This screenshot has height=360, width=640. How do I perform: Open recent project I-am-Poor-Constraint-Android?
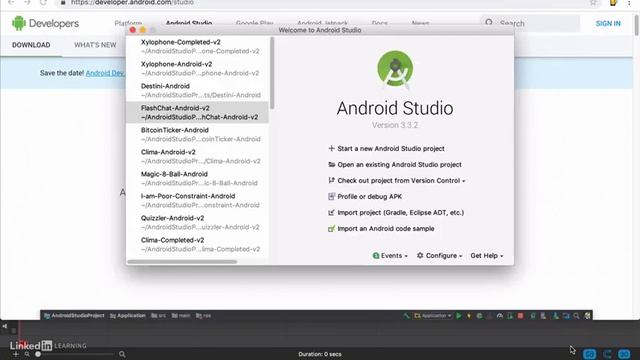(198, 201)
